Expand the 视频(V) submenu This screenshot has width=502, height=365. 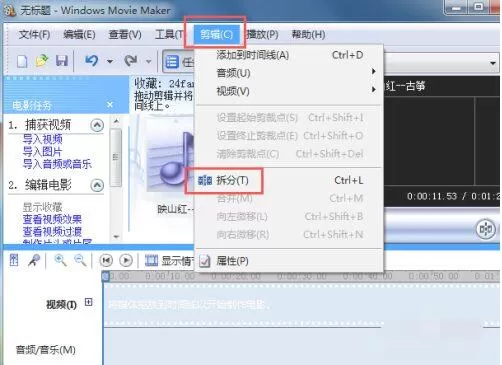coord(289,91)
